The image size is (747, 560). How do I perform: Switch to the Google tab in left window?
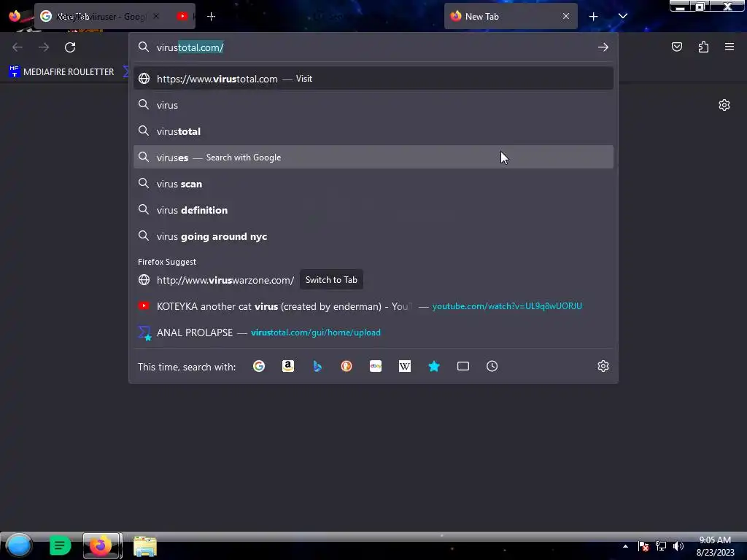[x=101, y=16]
